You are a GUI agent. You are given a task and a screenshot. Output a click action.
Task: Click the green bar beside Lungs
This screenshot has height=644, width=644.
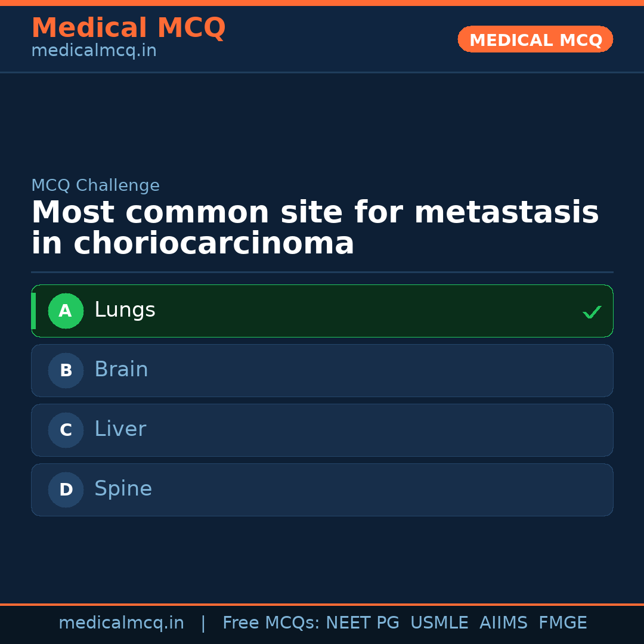(x=33, y=311)
